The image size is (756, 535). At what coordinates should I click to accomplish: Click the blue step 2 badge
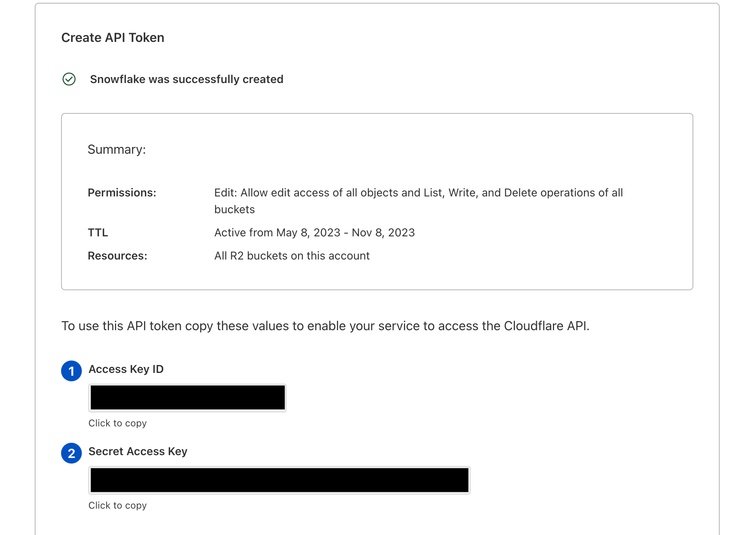point(71,453)
